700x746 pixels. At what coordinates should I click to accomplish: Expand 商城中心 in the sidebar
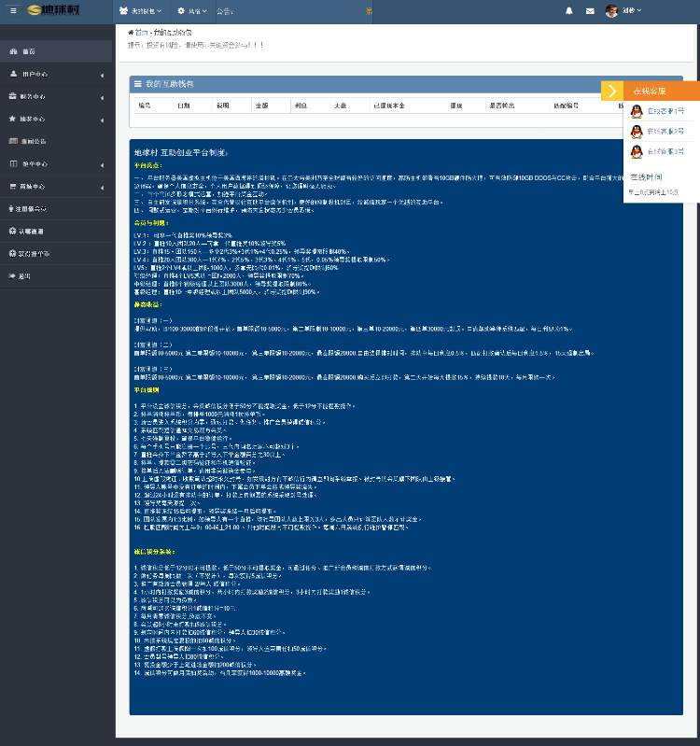coord(56,187)
